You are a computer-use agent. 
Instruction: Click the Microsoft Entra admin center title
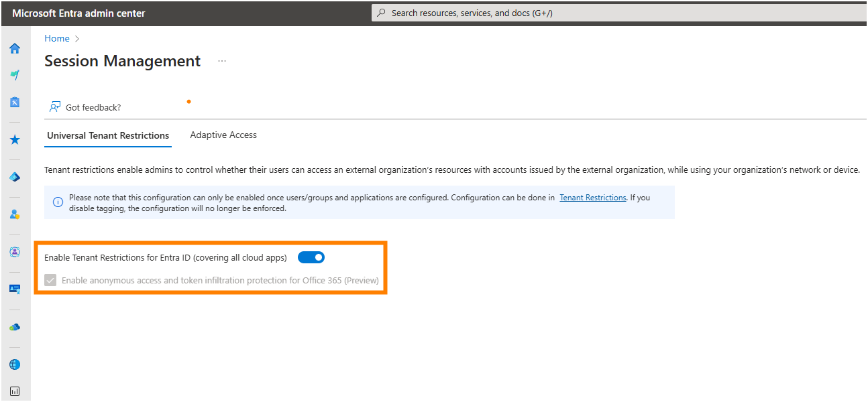(x=78, y=13)
